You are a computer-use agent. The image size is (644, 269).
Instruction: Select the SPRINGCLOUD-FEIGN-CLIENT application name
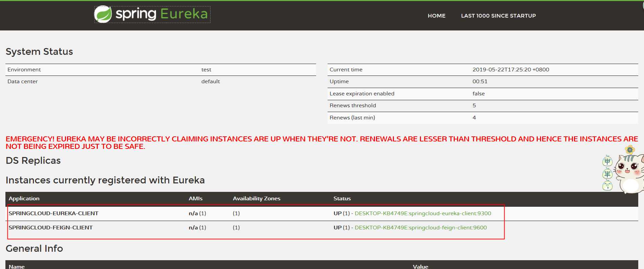50,227
